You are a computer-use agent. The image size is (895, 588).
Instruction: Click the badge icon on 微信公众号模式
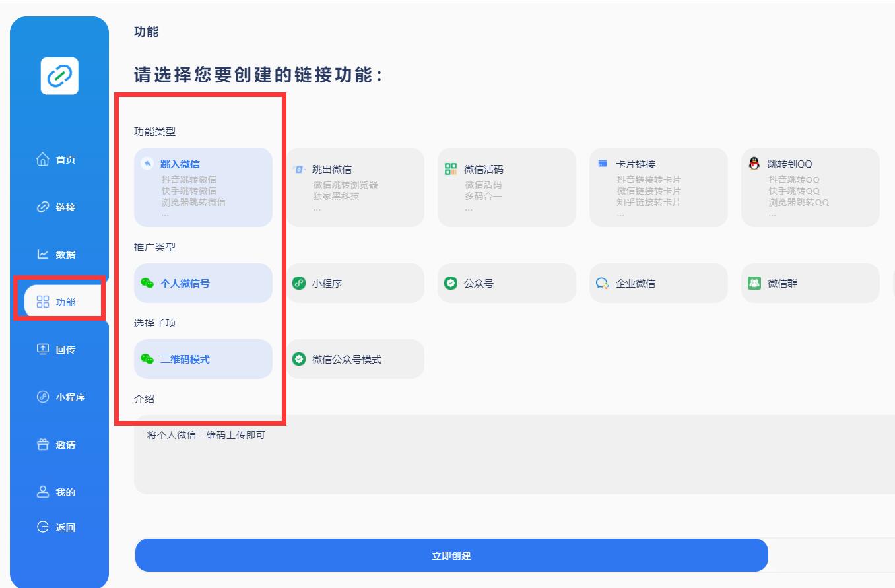point(299,359)
